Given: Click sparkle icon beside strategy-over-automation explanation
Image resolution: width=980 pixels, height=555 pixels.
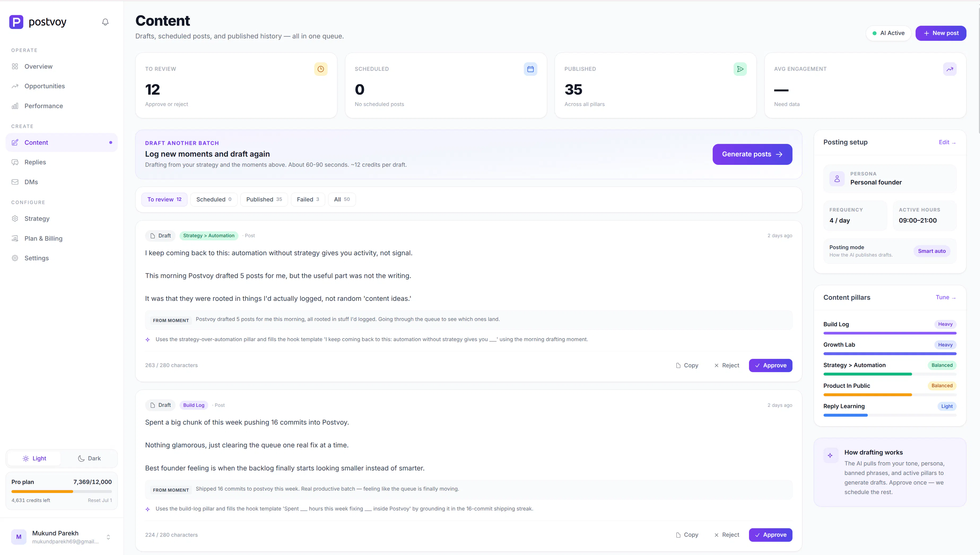Looking at the screenshot, I should [x=147, y=340].
